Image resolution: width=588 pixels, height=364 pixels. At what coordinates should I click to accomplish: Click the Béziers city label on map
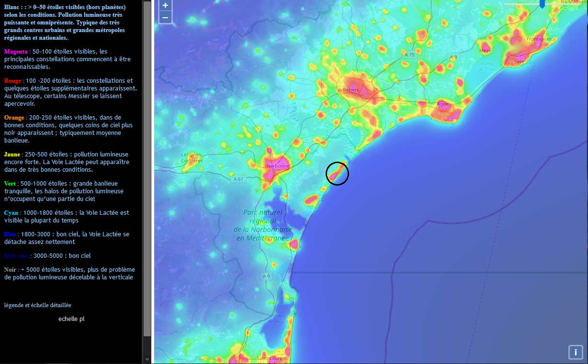pos(351,90)
